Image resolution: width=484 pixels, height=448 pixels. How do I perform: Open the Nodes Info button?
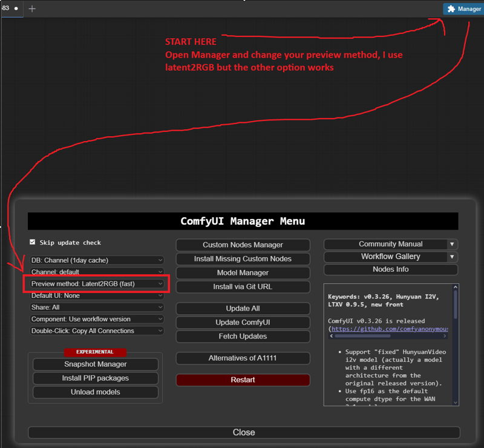(391, 269)
